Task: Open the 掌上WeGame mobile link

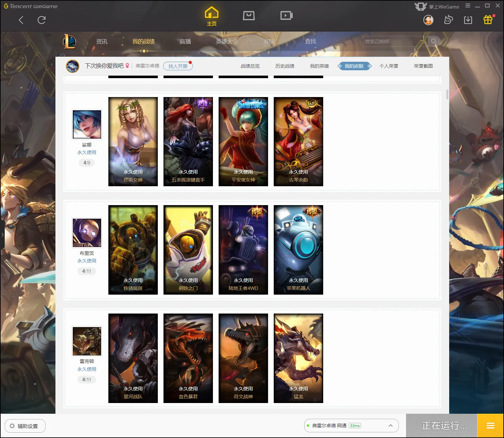Action: 437,6
